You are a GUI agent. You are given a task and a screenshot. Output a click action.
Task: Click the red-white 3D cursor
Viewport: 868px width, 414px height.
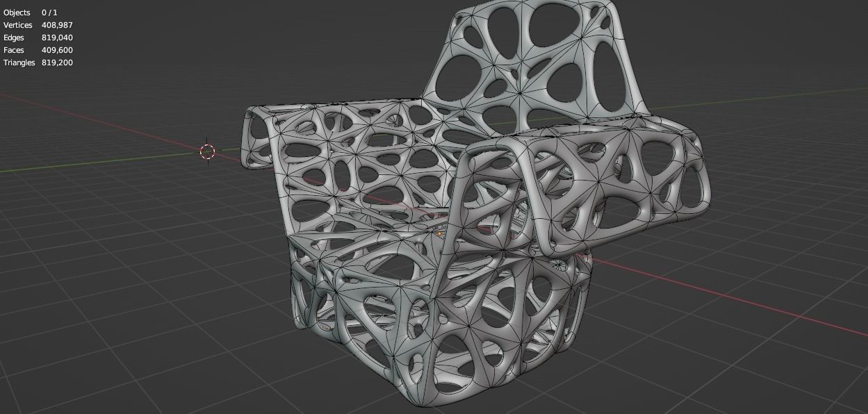[207, 151]
